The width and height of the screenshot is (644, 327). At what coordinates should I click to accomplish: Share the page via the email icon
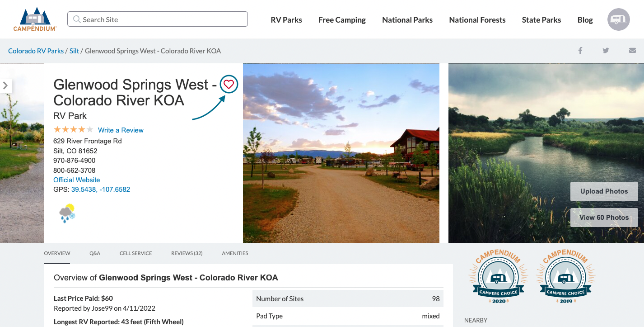pyautogui.click(x=632, y=51)
